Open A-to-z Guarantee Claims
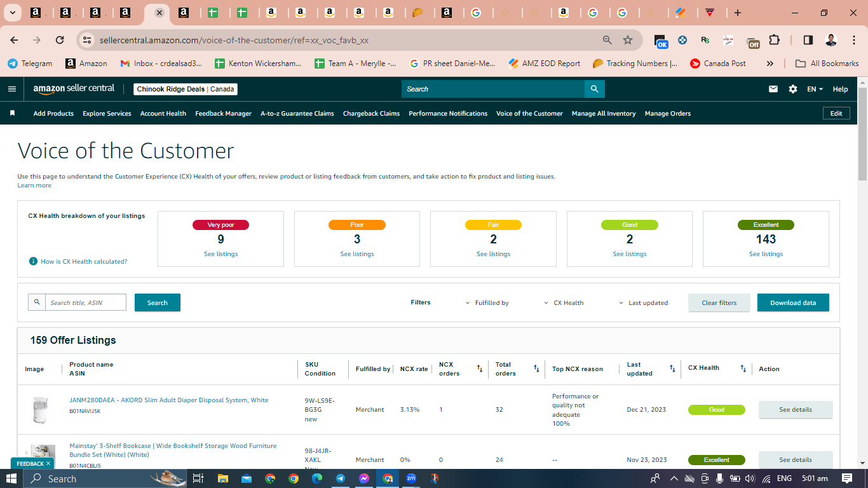The image size is (868, 488). click(x=297, y=114)
